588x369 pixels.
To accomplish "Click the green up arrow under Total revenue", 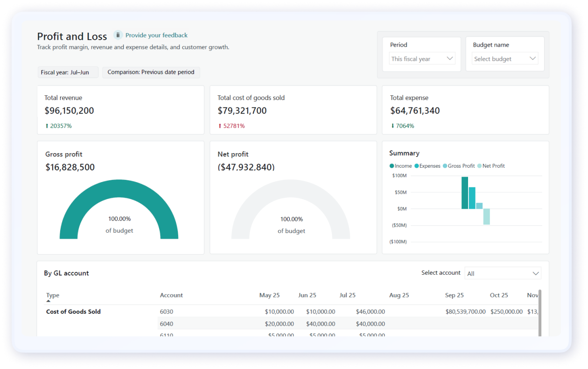I will [47, 126].
